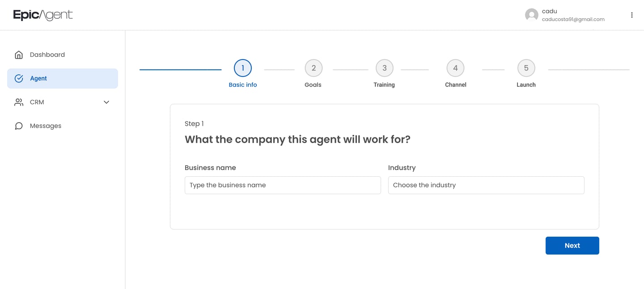Open the three-dot options menu
The width and height of the screenshot is (644, 289).
point(631,15)
